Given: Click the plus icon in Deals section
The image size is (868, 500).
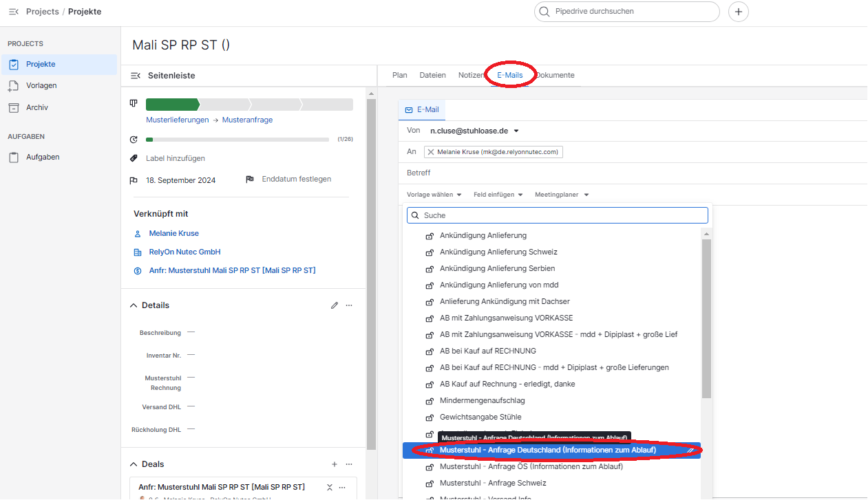Looking at the screenshot, I should pyautogui.click(x=335, y=464).
